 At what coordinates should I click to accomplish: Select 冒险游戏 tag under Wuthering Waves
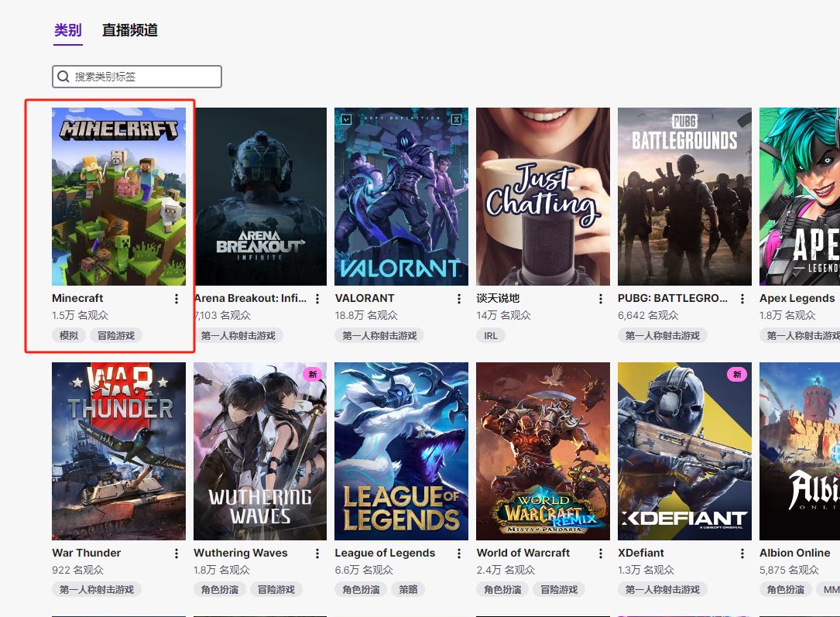(276, 590)
